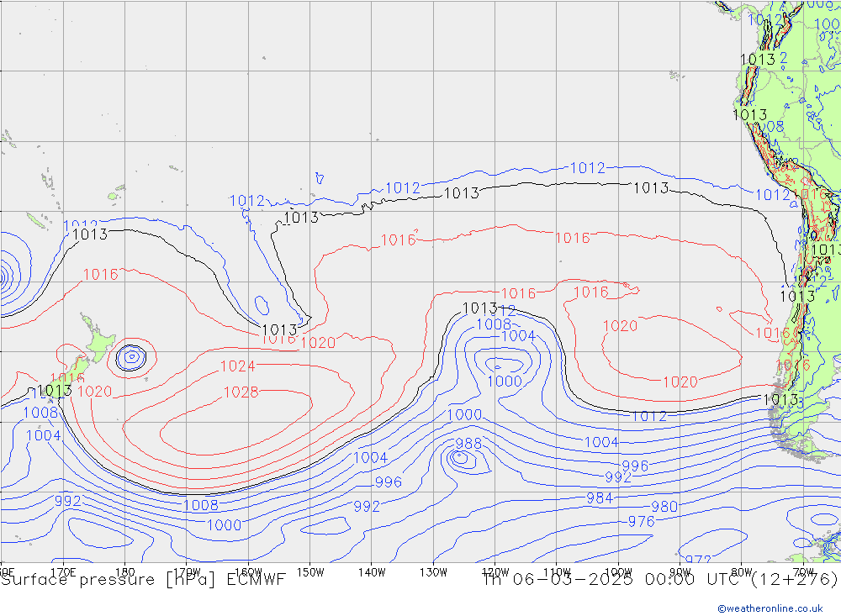Click the 150W longitude axis label
Viewport: 841px width, 616px height.
[x=310, y=572]
